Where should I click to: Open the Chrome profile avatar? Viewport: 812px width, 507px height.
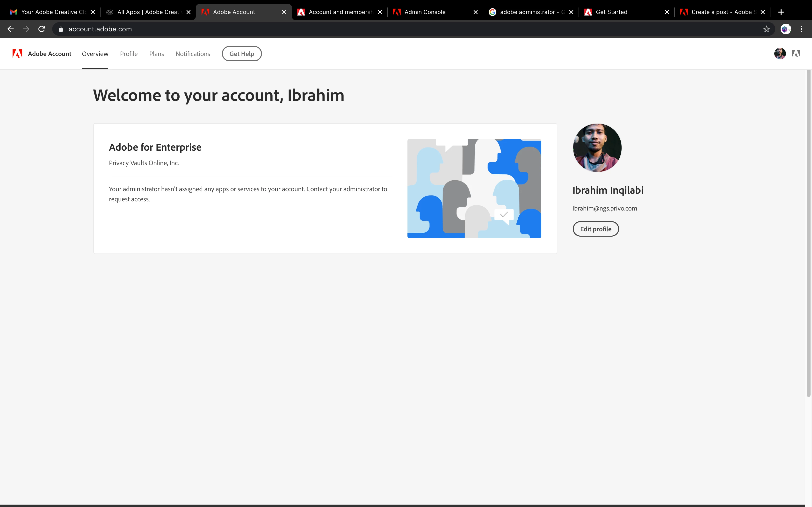tap(785, 29)
